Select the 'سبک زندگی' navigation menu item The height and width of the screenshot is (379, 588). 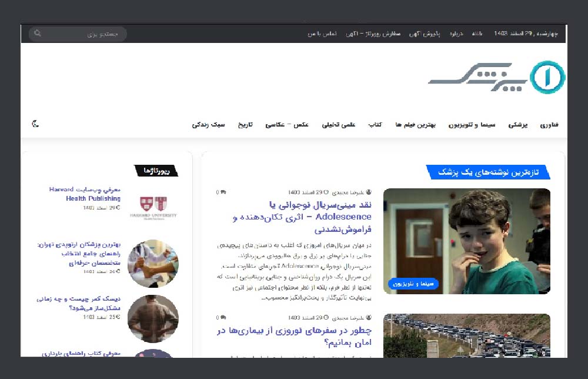coord(209,125)
